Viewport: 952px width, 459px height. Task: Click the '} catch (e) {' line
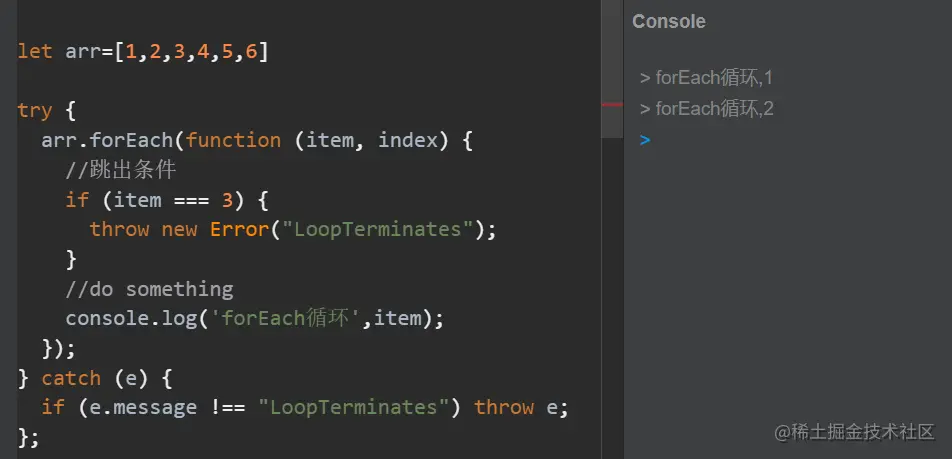pos(95,378)
